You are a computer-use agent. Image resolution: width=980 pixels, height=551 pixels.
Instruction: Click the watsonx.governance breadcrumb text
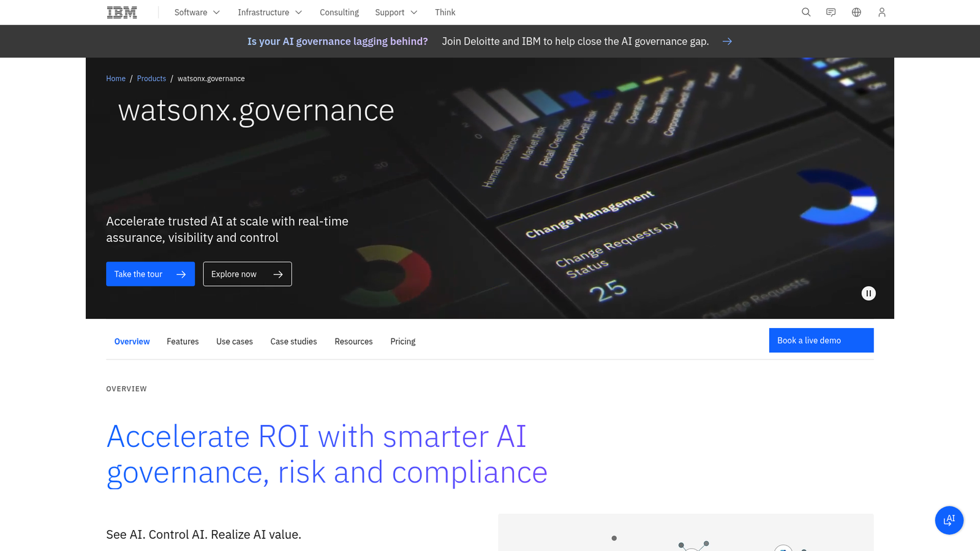[211, 78]
